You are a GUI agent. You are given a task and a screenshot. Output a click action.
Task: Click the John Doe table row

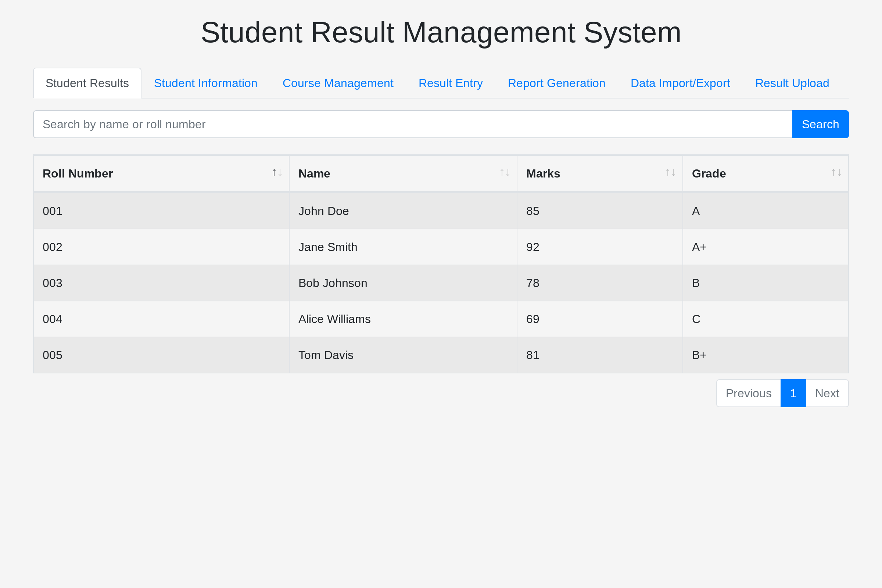tap(441, 211)
